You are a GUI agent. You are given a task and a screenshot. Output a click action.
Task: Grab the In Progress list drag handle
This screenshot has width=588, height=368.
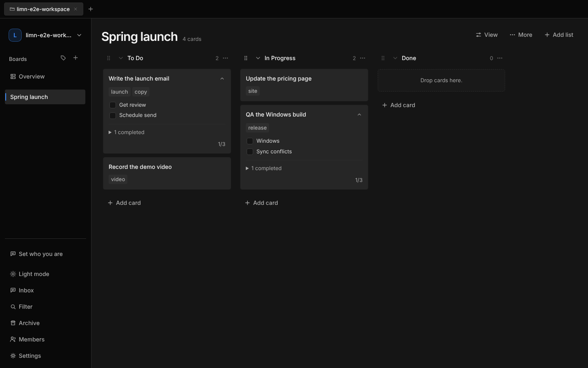point(246,58)
